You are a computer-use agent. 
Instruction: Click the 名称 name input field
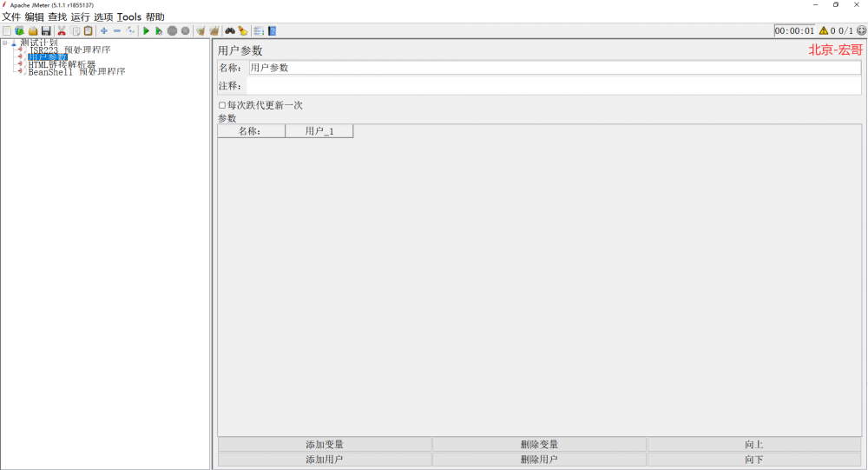554,68
